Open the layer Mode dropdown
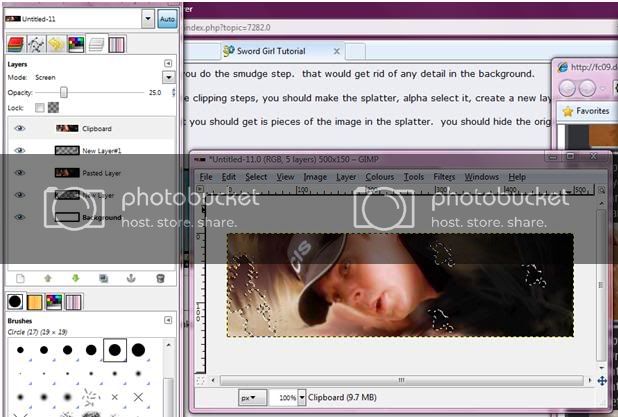 (x=168, y=77)
